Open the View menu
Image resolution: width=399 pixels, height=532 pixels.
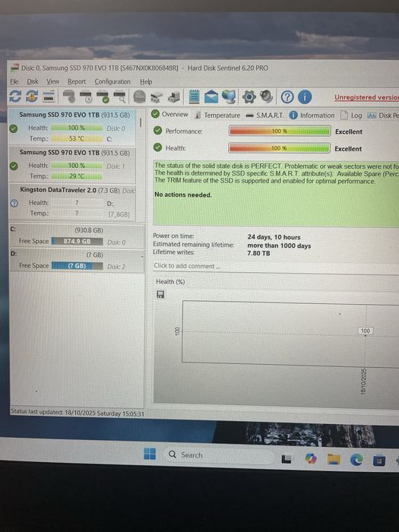coord(52,81)
